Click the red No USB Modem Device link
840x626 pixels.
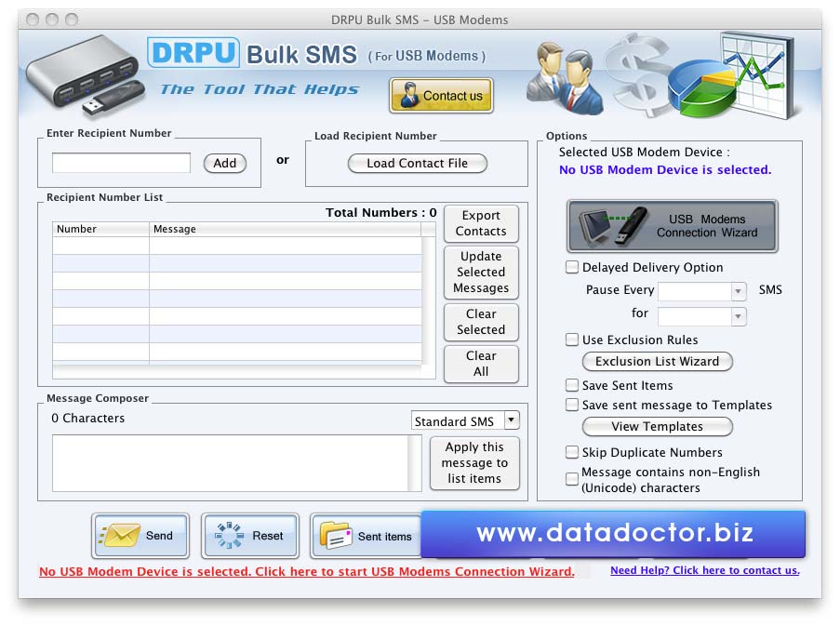306,571
